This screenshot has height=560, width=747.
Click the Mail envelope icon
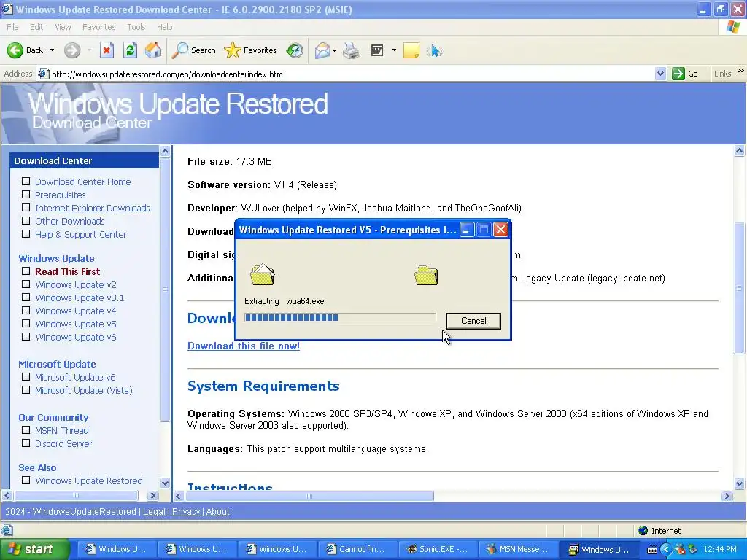click(x=322, y=50)
